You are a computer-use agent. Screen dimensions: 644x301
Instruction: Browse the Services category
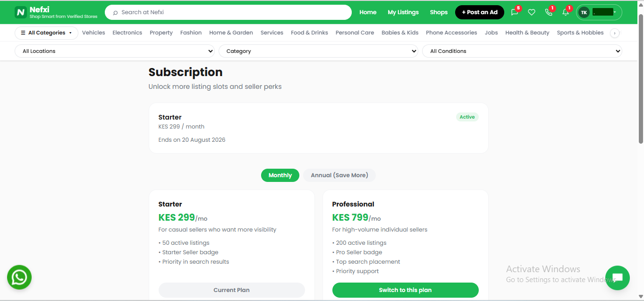(272, 33)
